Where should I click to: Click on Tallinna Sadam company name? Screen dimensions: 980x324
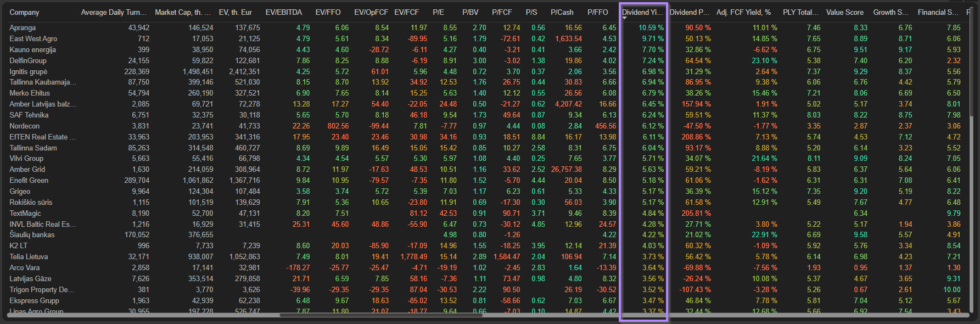(33, 148)
